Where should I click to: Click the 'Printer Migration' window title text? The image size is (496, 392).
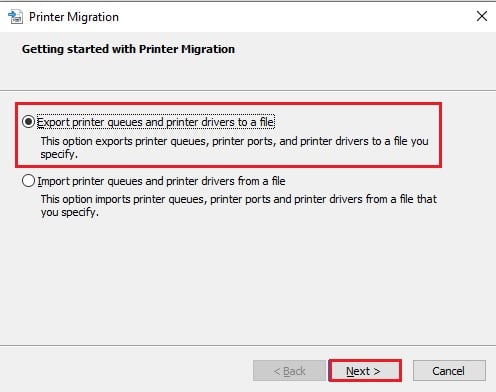coord(74,17)
